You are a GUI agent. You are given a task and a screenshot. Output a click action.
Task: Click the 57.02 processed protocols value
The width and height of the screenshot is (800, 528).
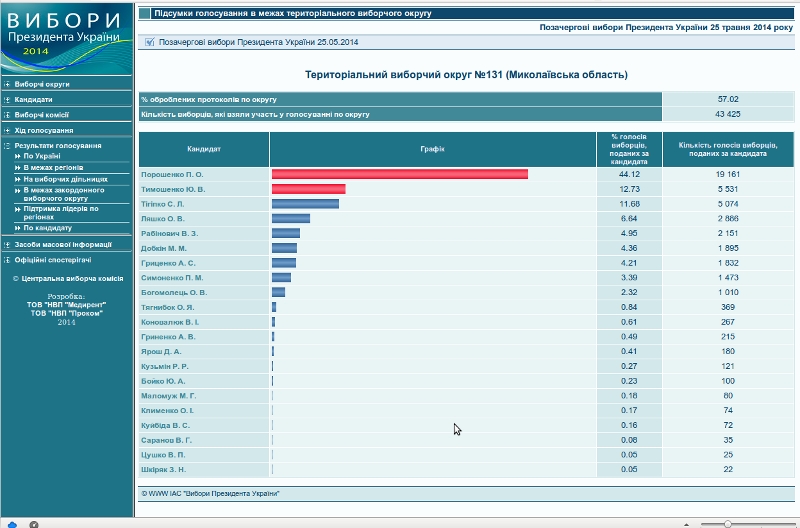pos(728,99)
